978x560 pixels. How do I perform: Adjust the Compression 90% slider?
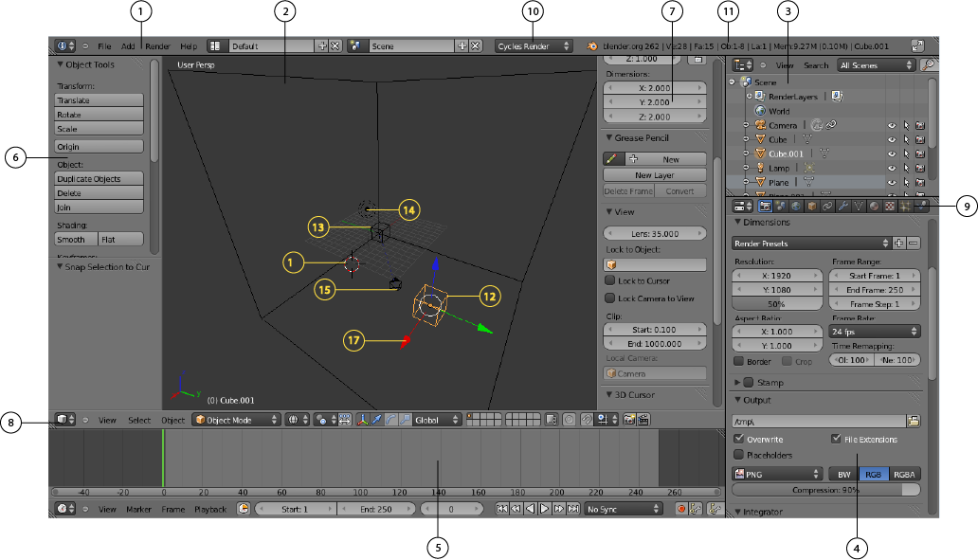point(825,490)
